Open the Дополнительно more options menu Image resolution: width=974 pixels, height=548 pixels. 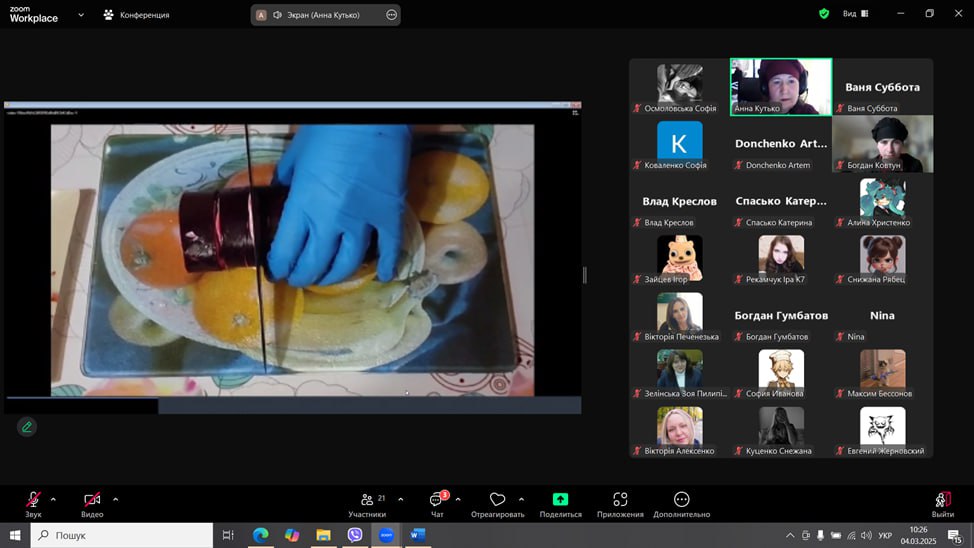(681, 500)
